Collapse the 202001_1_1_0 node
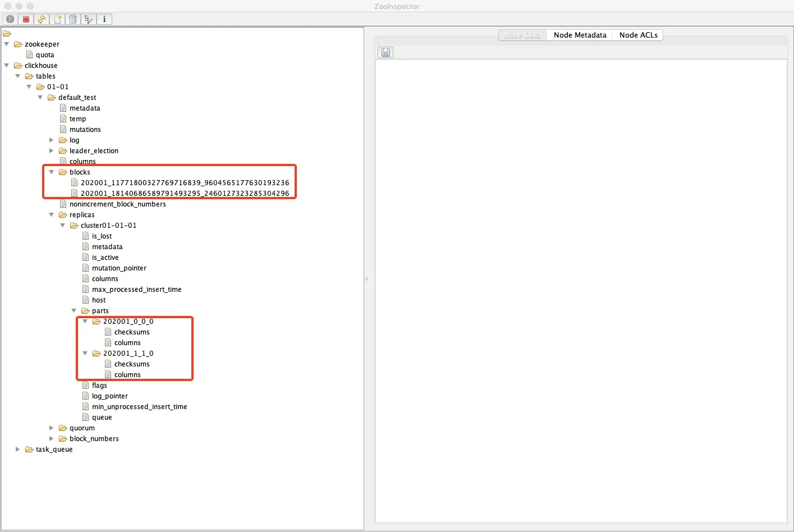This screenshot has width=794, height=532. click(x=85, y=353)
